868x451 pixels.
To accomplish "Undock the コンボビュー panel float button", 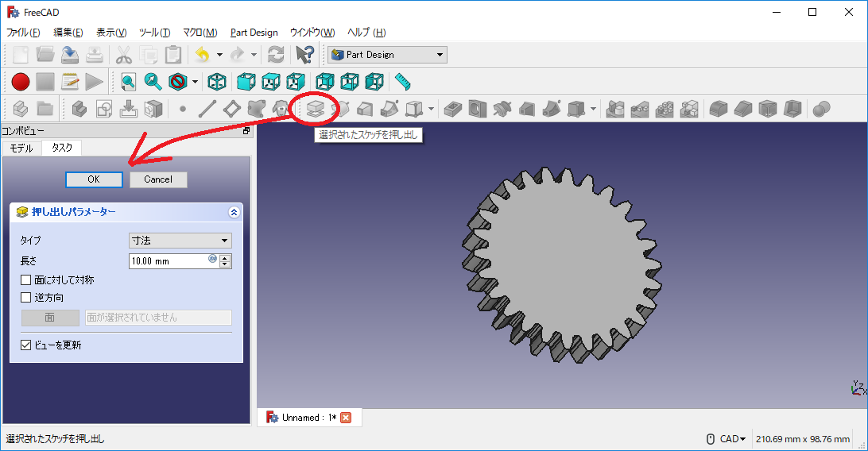I will [246, 130].
